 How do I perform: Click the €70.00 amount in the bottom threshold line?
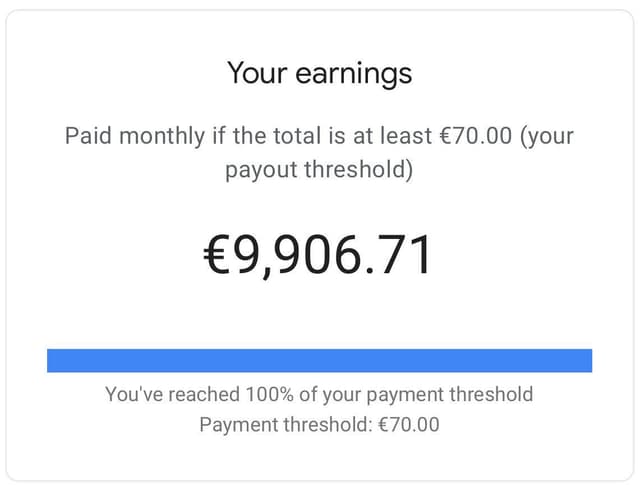click(x=408, y=424)
